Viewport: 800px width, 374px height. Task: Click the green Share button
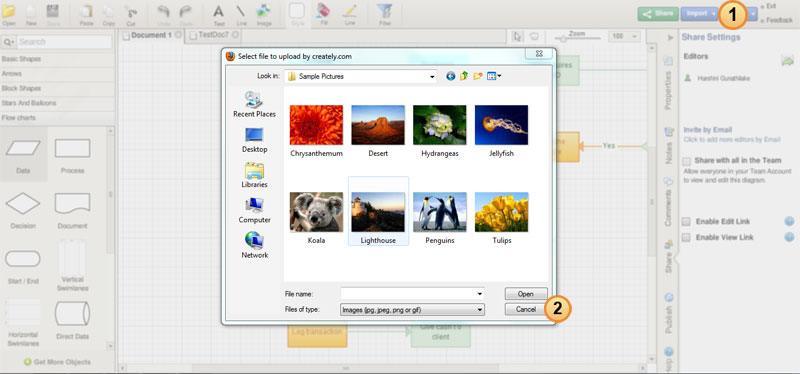pos(658,14)
